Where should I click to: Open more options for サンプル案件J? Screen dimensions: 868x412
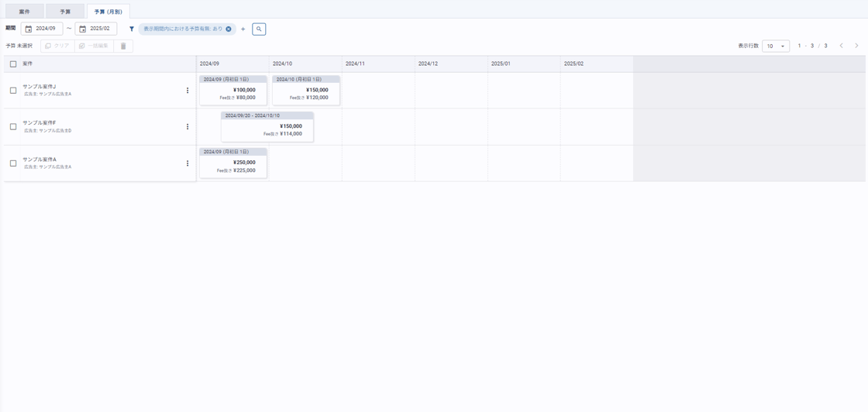click(188, 91)
